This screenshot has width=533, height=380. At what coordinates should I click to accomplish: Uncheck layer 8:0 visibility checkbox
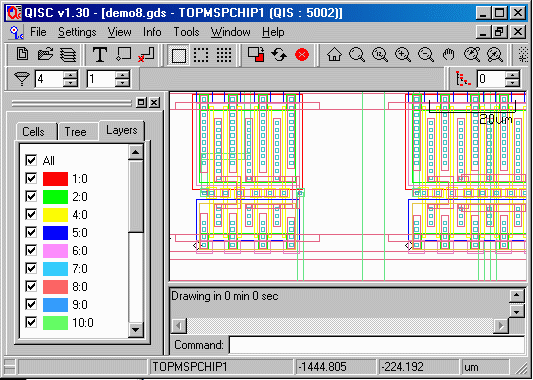tap(31, 286)
